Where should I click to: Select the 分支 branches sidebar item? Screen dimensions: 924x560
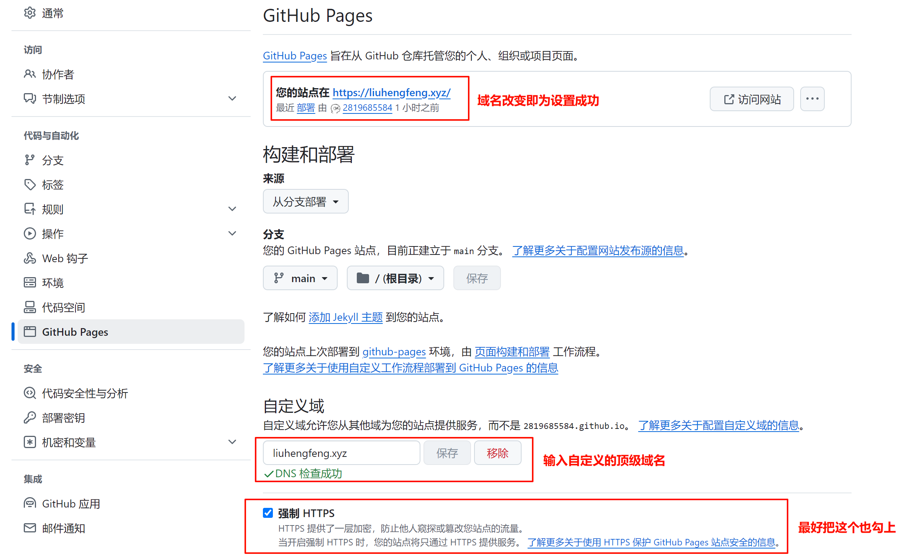click(53, 160)
